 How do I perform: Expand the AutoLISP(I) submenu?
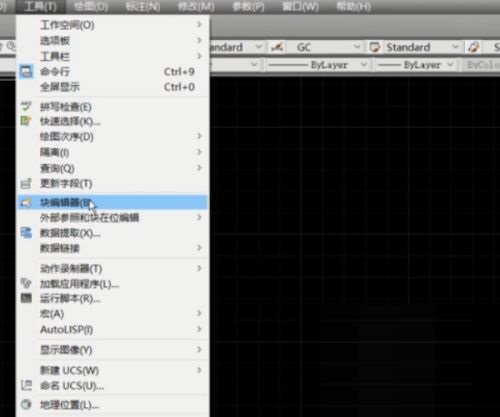113,329
